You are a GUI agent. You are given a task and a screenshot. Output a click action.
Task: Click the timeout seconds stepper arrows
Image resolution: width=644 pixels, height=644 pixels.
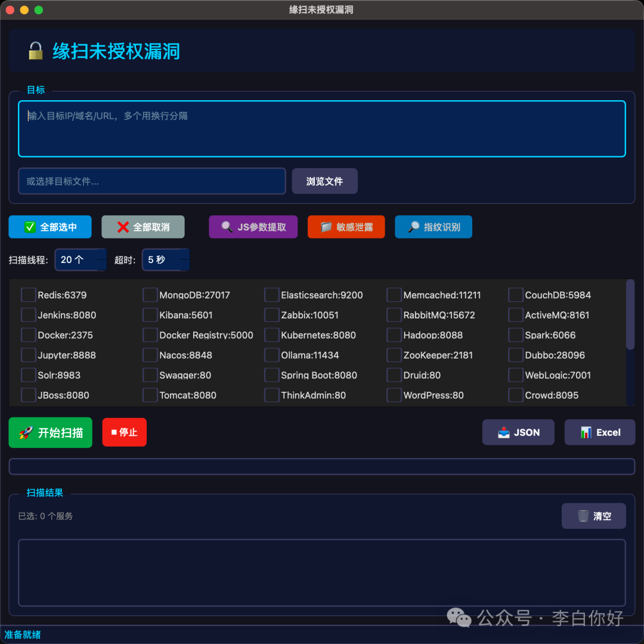185,259
